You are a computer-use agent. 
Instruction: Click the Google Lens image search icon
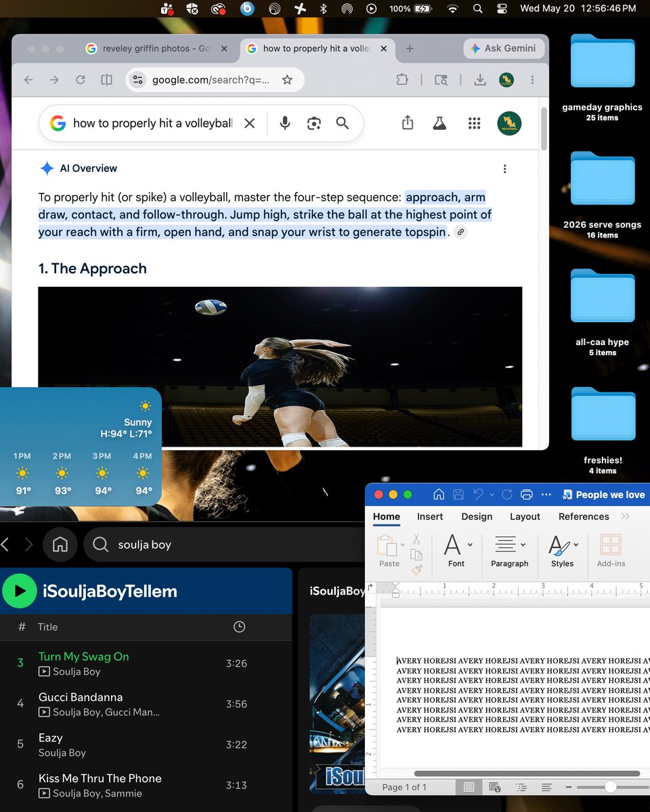tap(313, 123)
